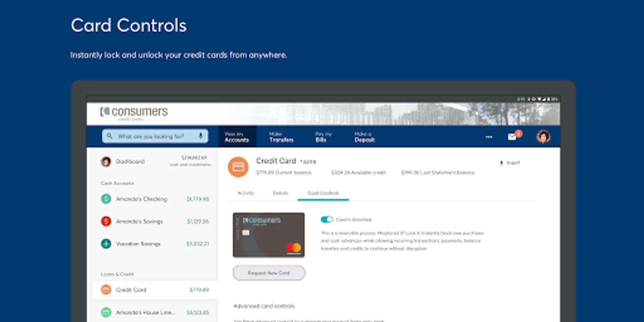Click the Consumers credit card image
644x322 pixels.
point(269,235)
